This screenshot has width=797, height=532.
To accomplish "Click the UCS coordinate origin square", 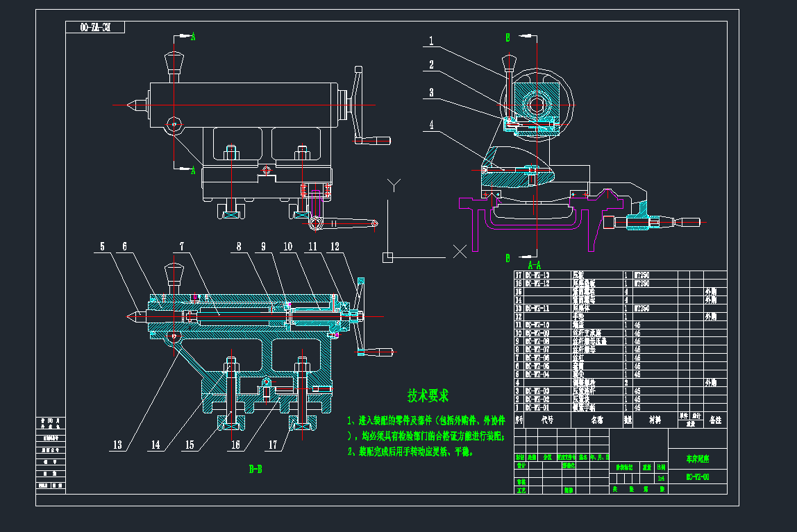I will pyautogui.click(x=388, y=257).
